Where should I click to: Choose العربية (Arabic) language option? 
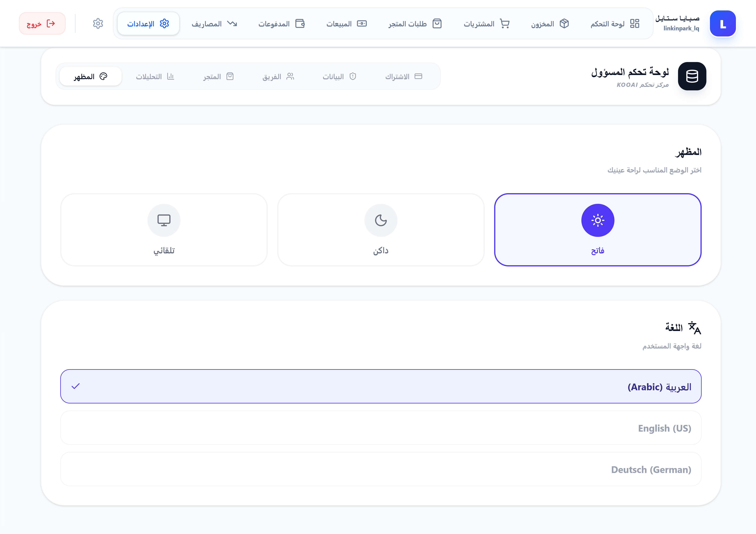[381, 386]
